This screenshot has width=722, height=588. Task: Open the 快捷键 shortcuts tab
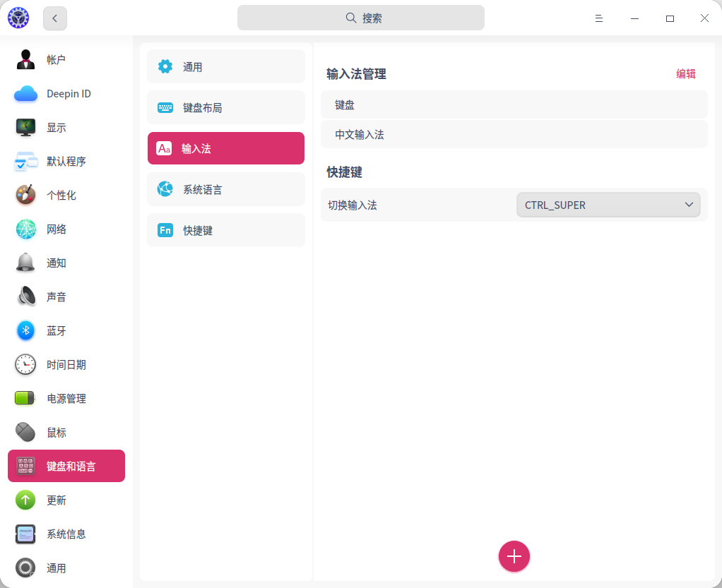(x=226, y=231)
